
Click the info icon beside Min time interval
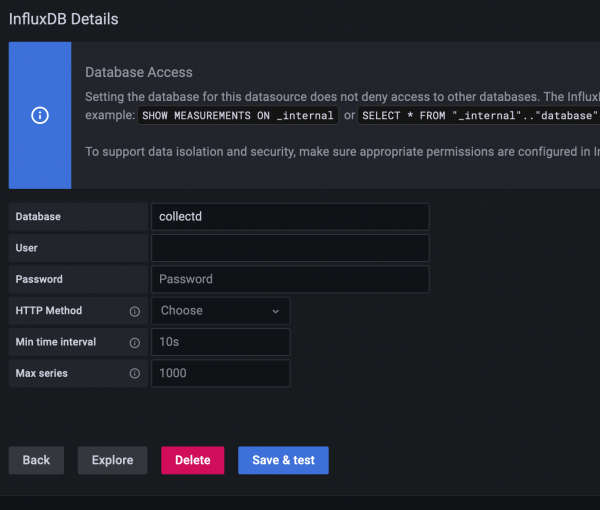point(135,343)
